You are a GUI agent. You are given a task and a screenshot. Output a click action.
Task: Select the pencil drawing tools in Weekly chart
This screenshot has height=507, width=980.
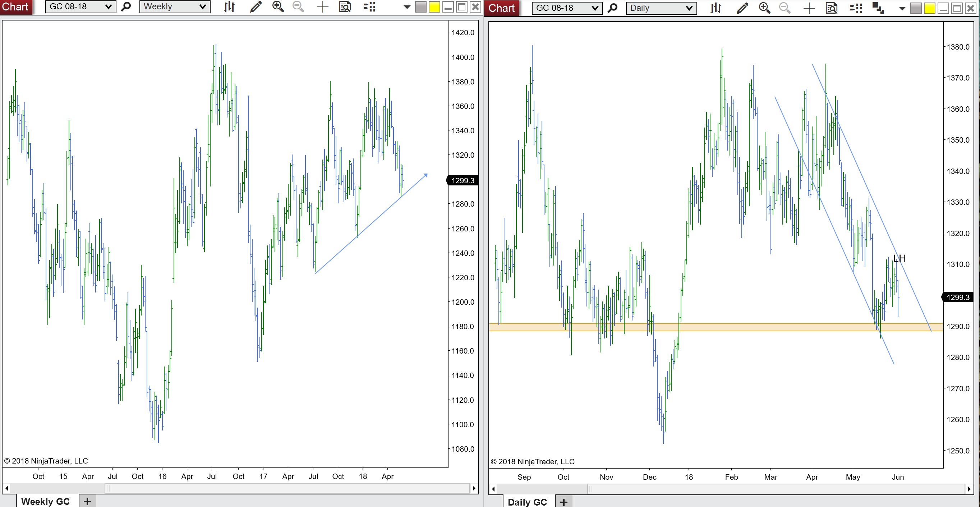click(256, 7)
